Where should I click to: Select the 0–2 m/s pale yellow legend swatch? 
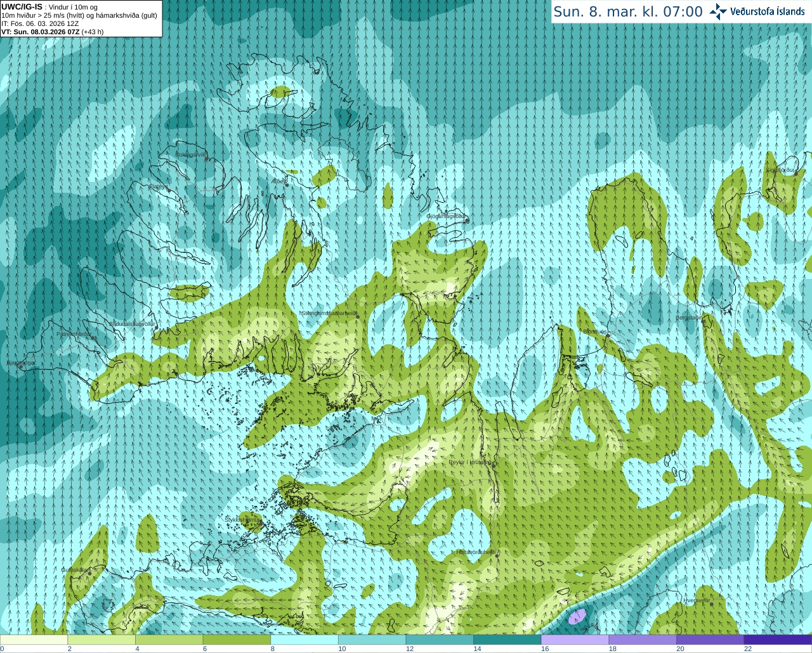[x=34, y=640]
